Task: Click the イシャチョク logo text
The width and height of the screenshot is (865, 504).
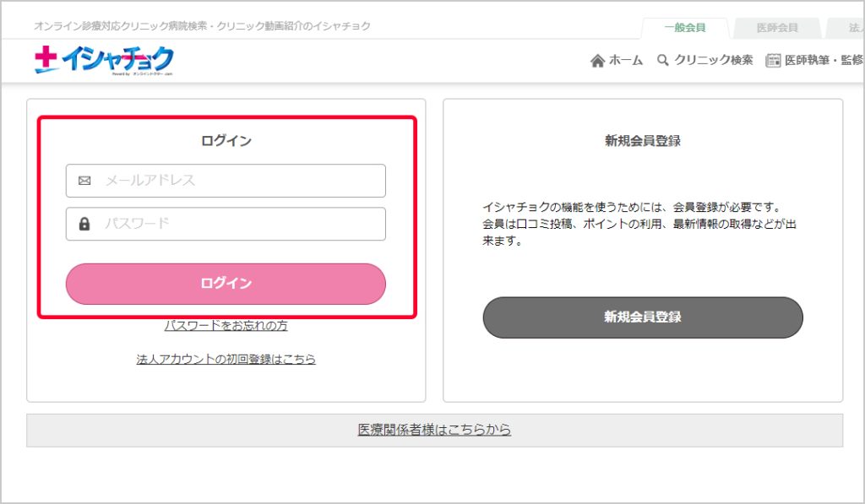Action: pyautogui.click(x=117, y=60)
